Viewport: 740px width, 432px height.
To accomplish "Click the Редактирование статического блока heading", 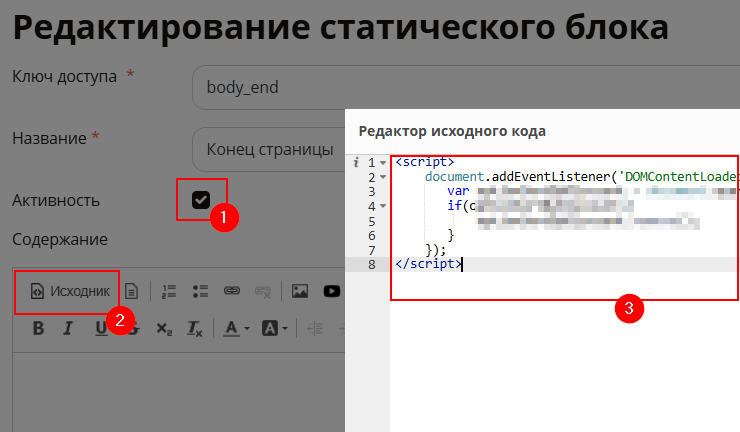I will (340, 27).
